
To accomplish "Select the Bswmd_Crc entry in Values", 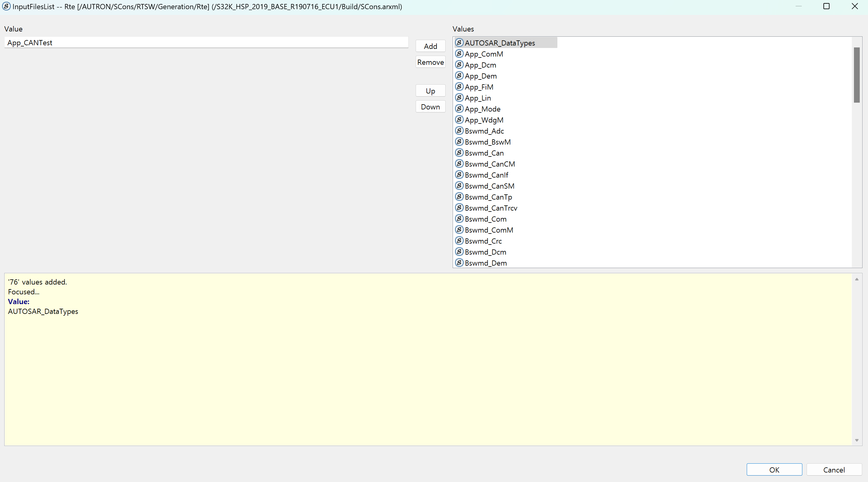I will tap(483, 241).
